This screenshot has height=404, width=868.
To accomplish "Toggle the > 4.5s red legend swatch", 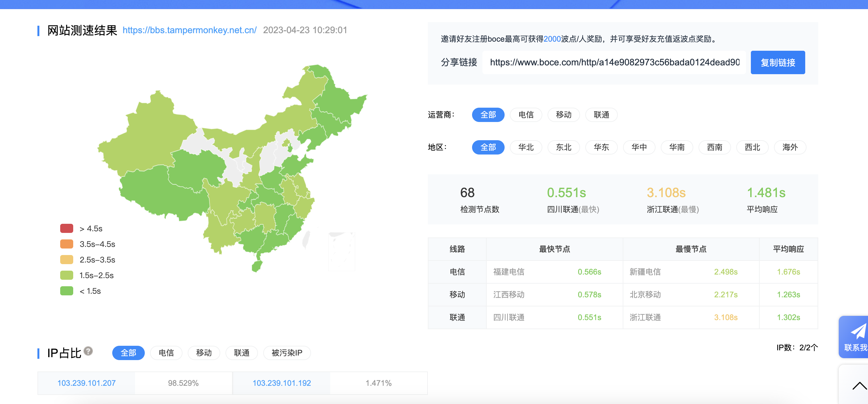I will [67, 228].
